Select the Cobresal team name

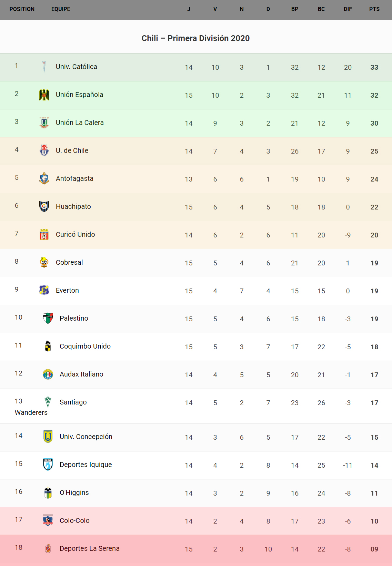pyautogui.click(x=69, y=262)
